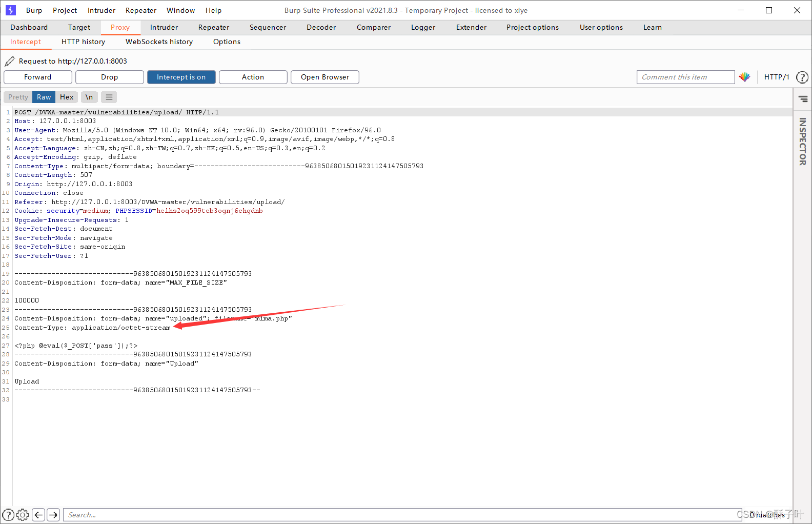Open the Action dropdown menu
Image resolution: width=812 pixels, height=524 pixels.
click(253, 77)
